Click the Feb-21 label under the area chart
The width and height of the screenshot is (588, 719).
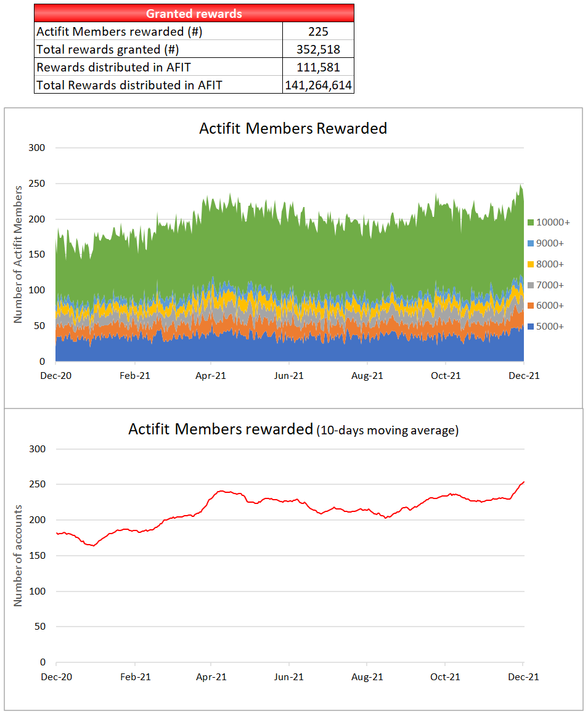[x=135, y=376]
